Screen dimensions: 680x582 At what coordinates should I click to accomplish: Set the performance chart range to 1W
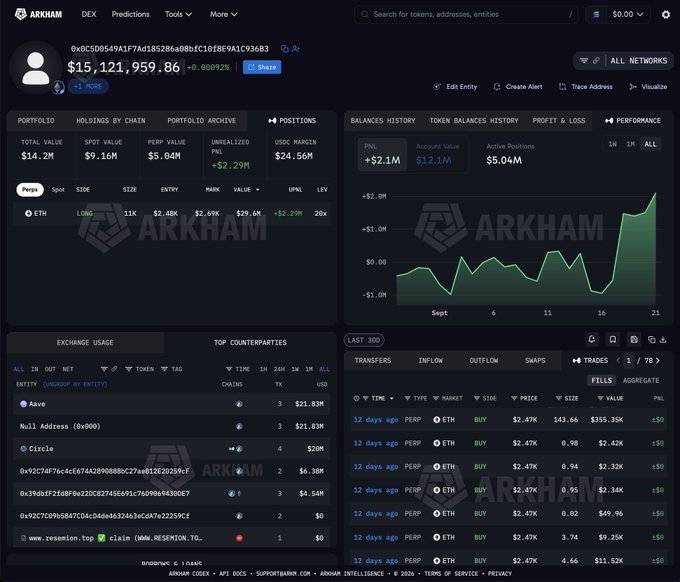[612, 144]
